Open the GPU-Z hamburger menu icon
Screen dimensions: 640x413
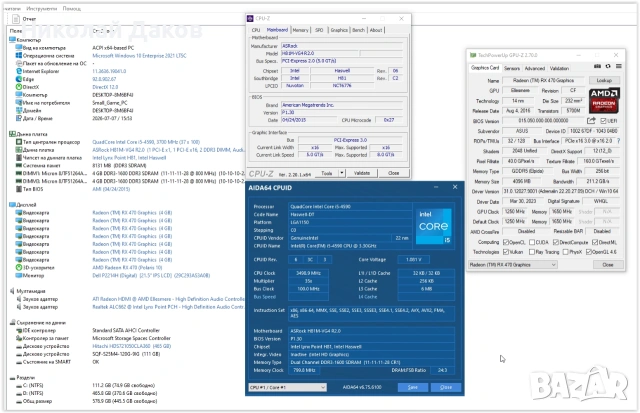pos(619,66)
